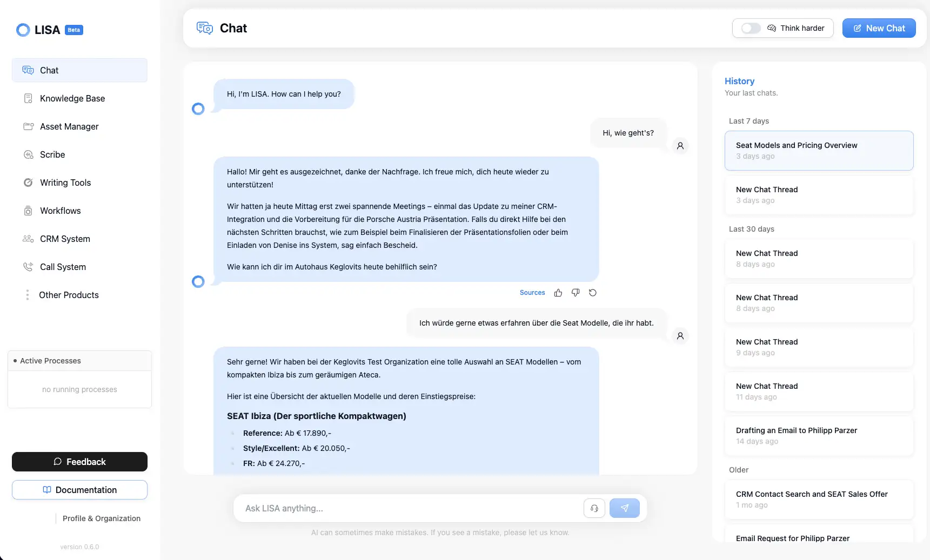930x560 pixels.
Task: Give a thumbs up to LISA's response
Action: tap(558, 292)
